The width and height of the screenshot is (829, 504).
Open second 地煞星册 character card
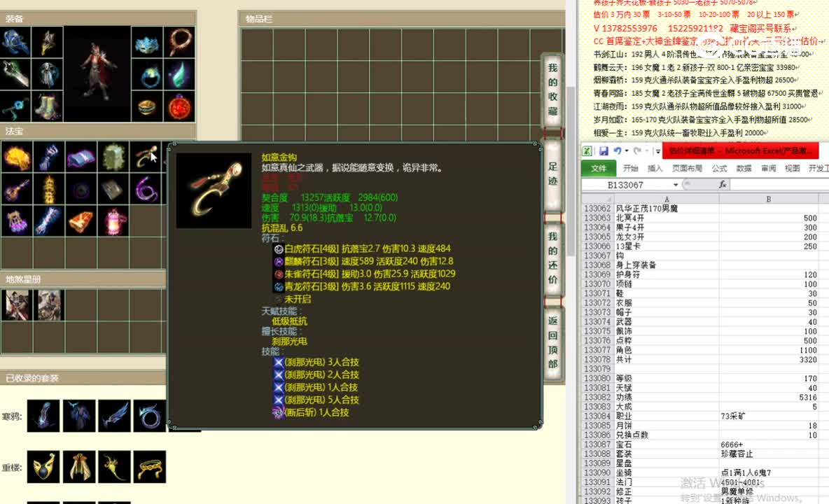pyautogui.click(x=48, y=304)
